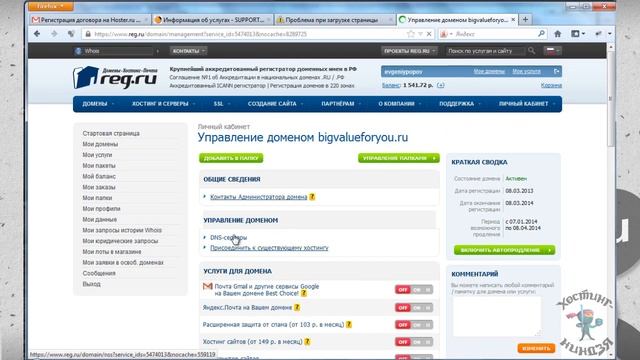Viewport: 640px width, 360px height.
Task: Open Контакты Администратора домена link
Action: pyautogui.click(x=258, y=197)
